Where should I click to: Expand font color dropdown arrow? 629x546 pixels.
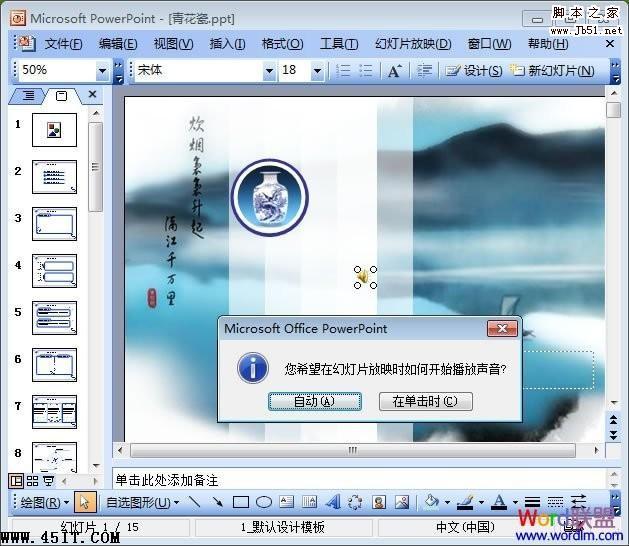coord(515,502)
